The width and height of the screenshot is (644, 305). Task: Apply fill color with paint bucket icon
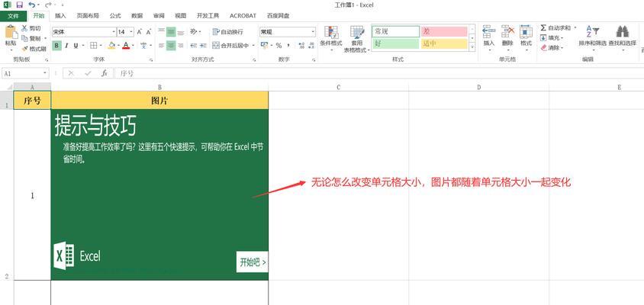tap(111, 45)
